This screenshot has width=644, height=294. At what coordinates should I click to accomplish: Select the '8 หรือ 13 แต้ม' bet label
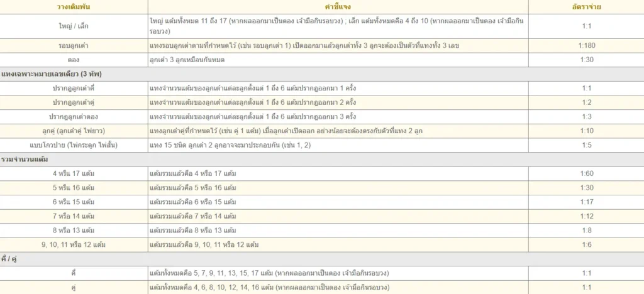[x=74, y=230]
